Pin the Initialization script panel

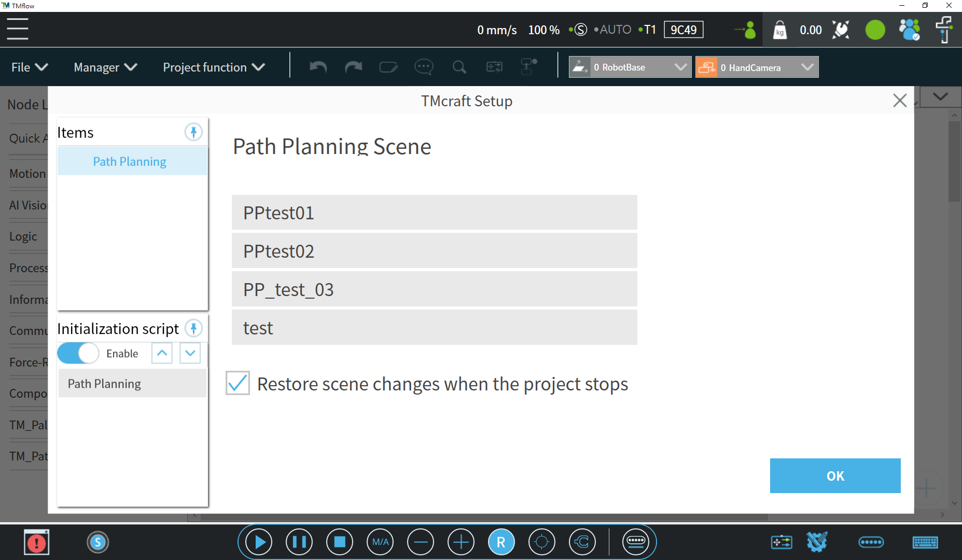coord(193,328)
